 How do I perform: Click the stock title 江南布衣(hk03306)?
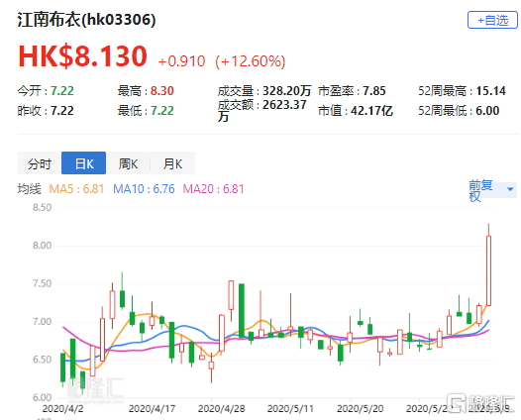click(87, 19)
